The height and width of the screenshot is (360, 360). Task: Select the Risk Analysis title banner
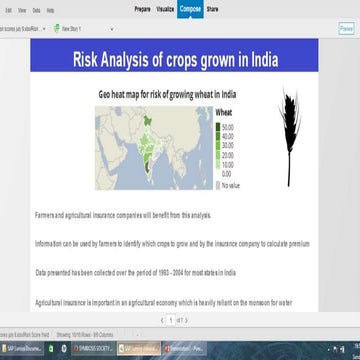click(x=174, y=55)
